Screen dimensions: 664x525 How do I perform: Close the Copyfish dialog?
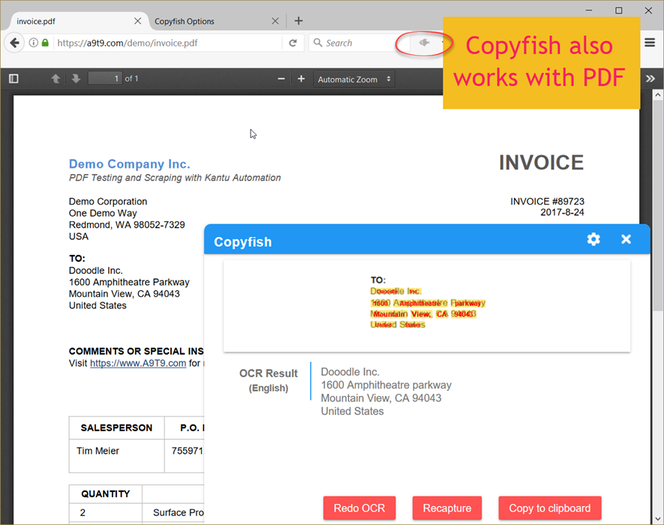tap(626, 239)
